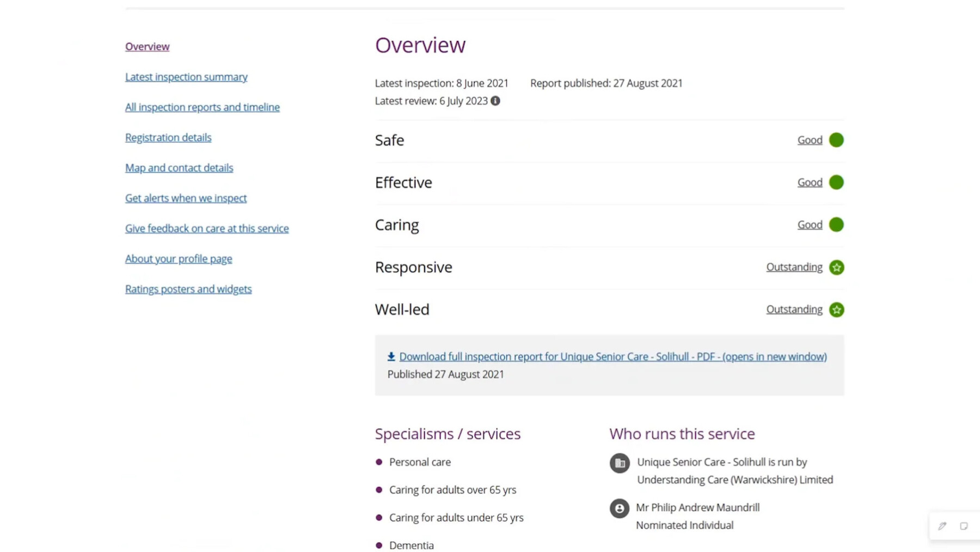Screen dimensions: 980x552
Task: Click the Safe category label
Action: tap(389, 140)
